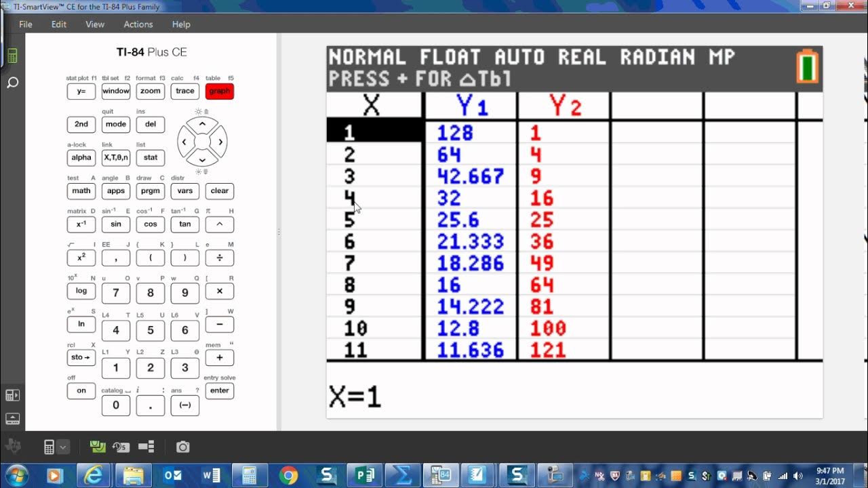The image size is (868, 488).
Task: Click the calculator model icon in bottom toolbar
Action: (49, 447)
